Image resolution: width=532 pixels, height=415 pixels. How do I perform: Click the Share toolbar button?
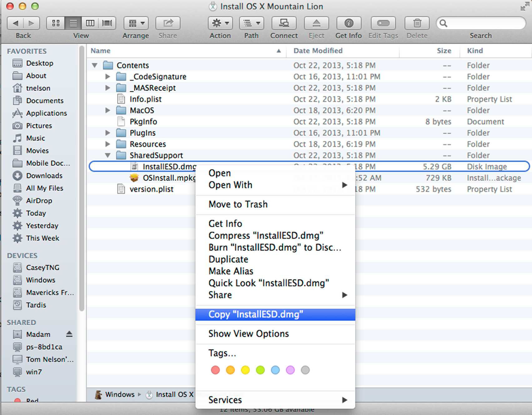(x=168, y=23)
